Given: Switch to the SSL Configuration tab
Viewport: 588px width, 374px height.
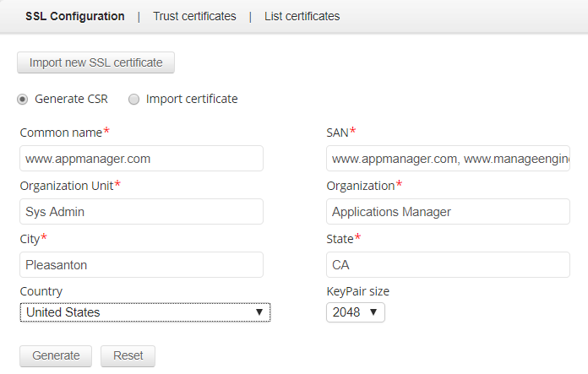Looking at the screenshot, I should [x=74, y=16].
